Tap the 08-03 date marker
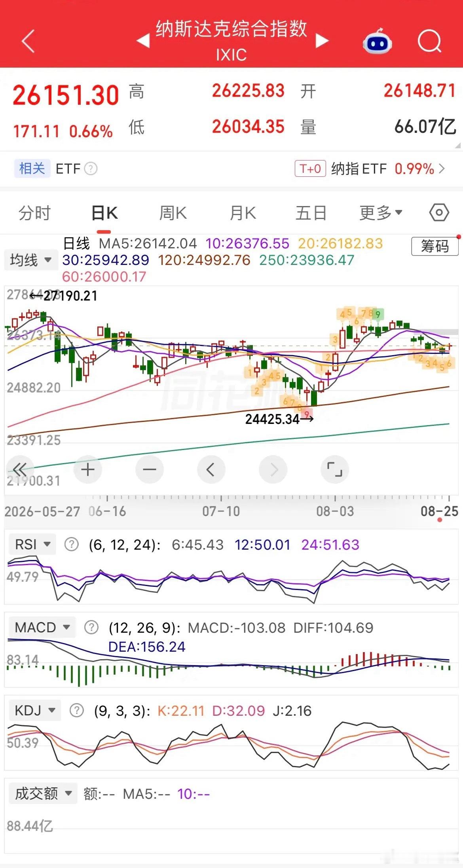Viewport: 463px width, 868px height. pyautogui.click(x=335, y=511)
